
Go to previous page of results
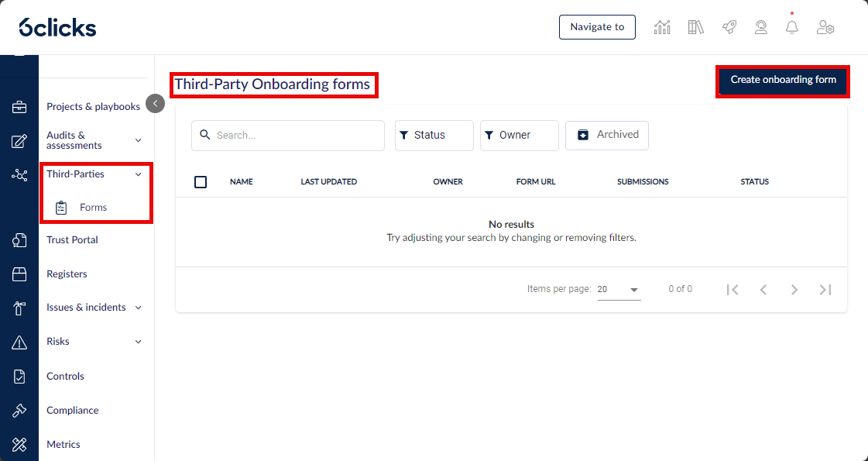763,289
